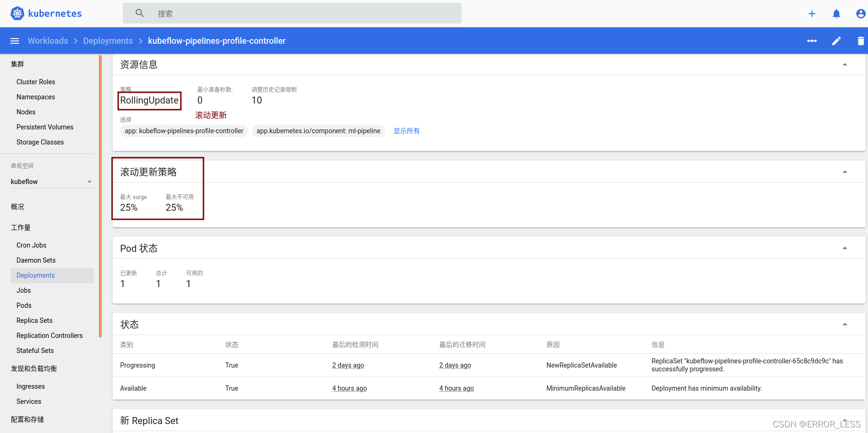The width and height of the screenshot is (868, 433).
Task: Open Replica Sets in the sidebar
Action: [34, 321]
